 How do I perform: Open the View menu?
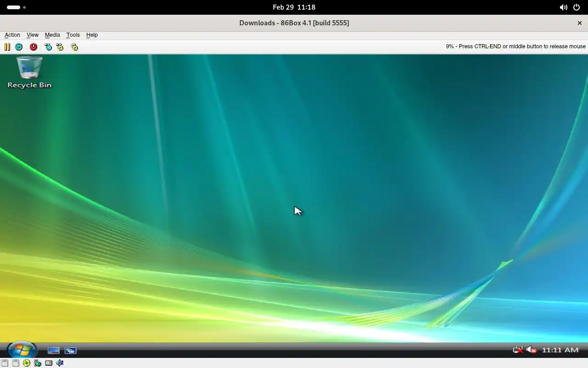33,35
